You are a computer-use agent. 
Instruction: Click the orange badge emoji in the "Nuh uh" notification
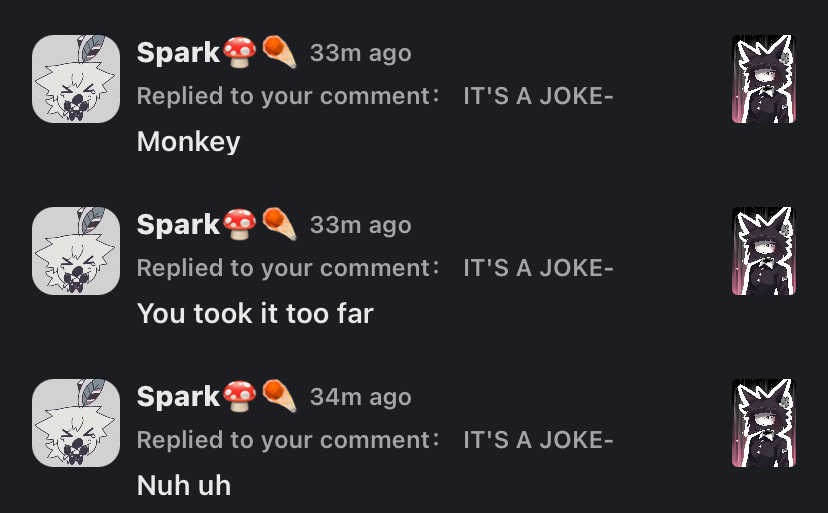[x=279, y=397]
